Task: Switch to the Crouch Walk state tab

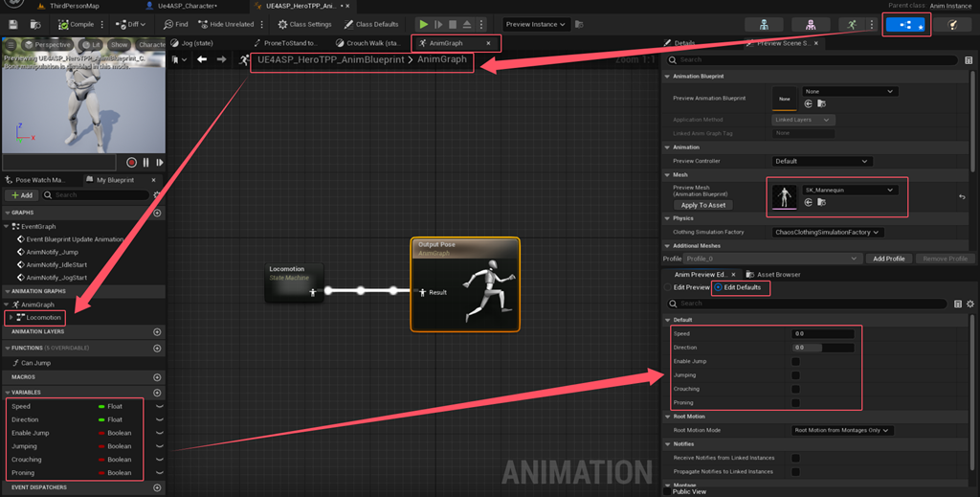Action: [367, 43]
